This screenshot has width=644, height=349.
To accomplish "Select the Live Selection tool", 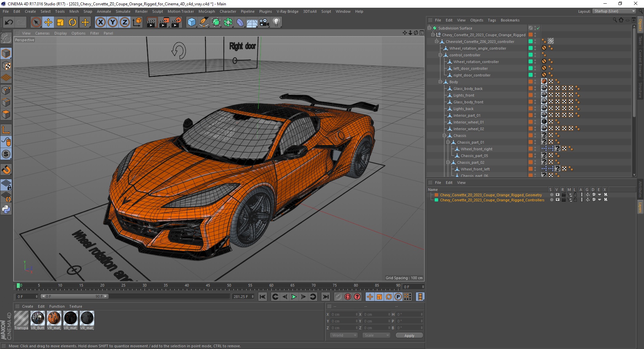I will (x=36, y=22).
